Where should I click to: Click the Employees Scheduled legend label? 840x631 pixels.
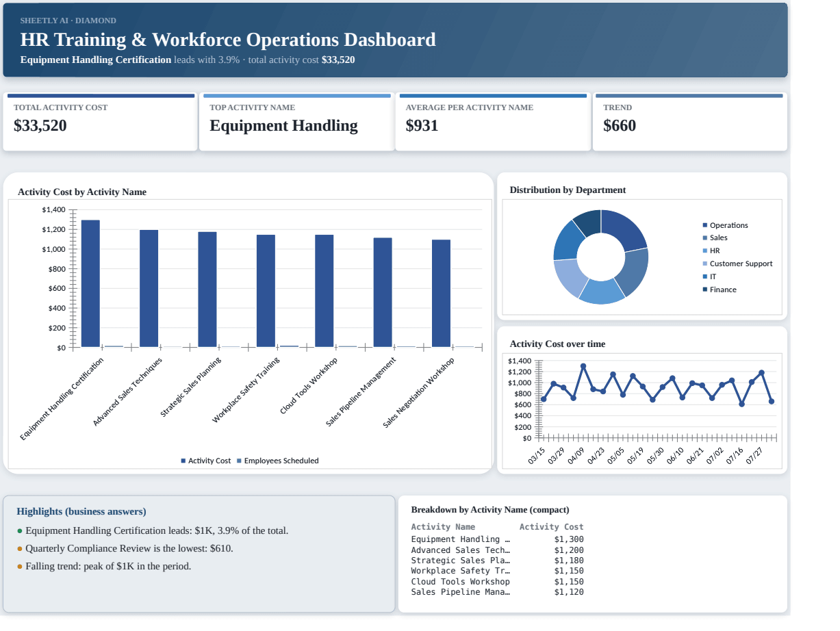pyautogui.click(x=281, y=461)
